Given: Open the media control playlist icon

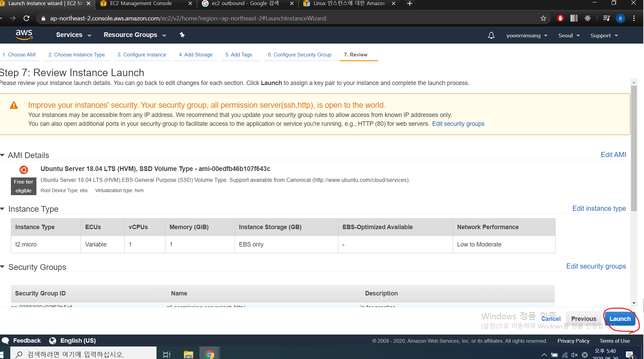Looking at the screenshot, I should pyautogui.click(x=607, y=18).
